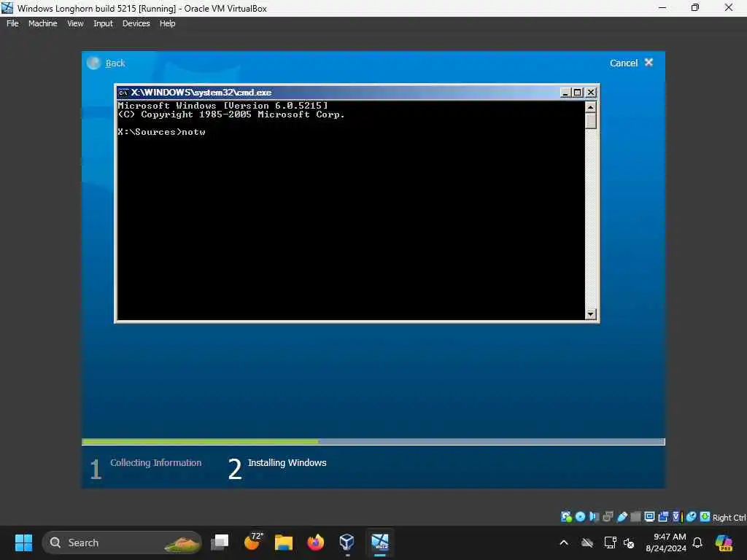This screenshot has height=560, width=747.
Task: Open Task View from the taskbar
Action: pos(220,542)
